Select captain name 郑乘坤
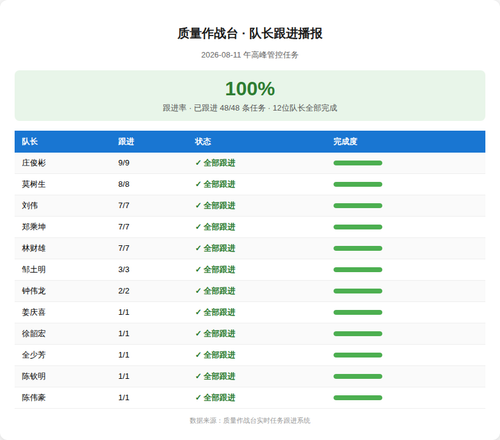Image resolution: width=500 pixels, height=440 pixels. click(34, 227)
